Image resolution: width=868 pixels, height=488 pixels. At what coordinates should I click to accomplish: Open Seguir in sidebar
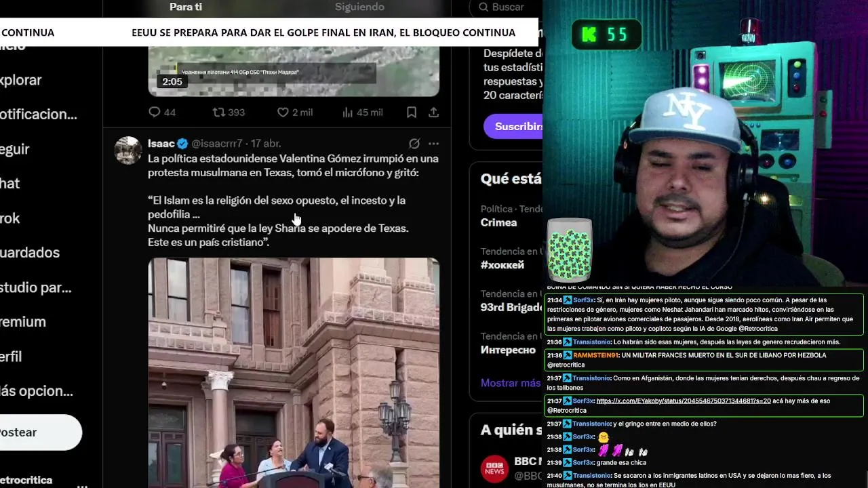pos(14,149)
